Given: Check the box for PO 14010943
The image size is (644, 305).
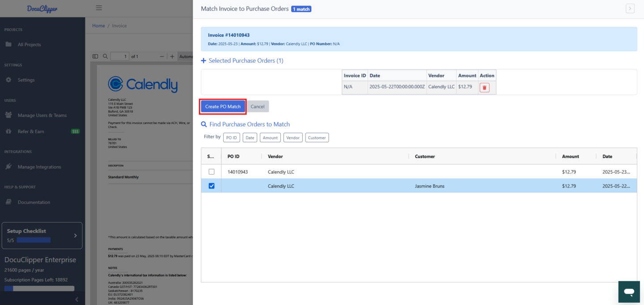Looking at the screenshot, I should tap(212, 172).
